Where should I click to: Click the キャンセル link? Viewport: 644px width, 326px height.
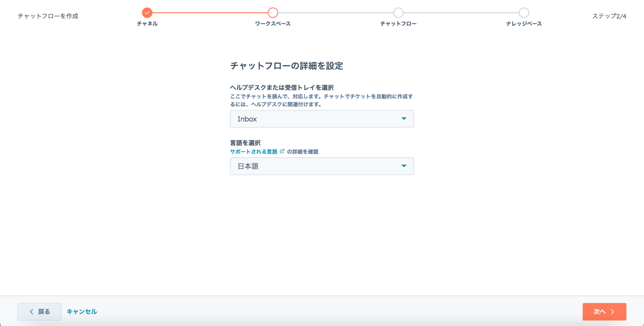point(82,311)
